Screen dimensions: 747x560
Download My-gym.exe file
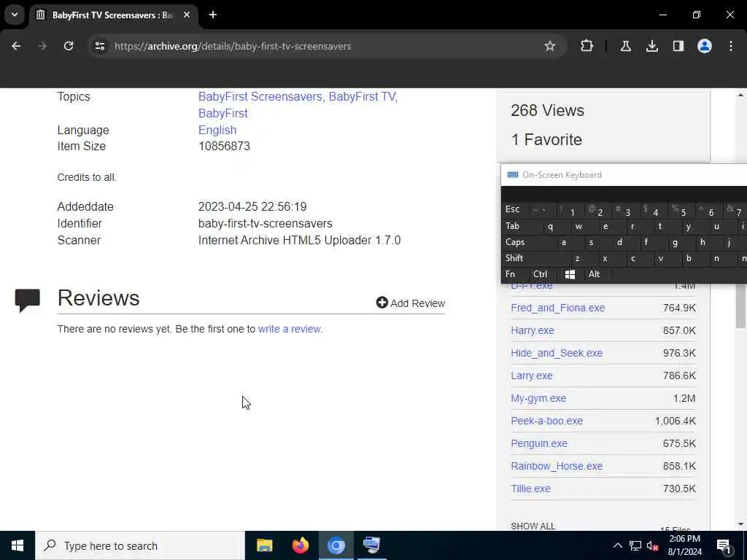538,398
